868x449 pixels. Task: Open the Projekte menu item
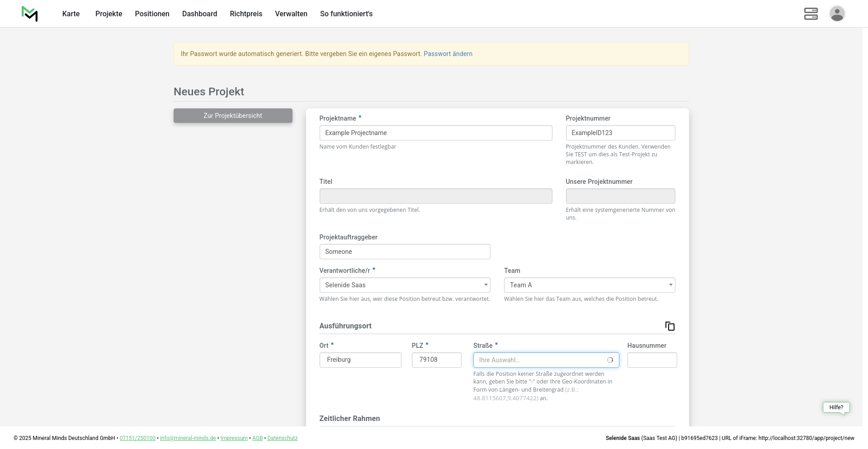[x=108, y=14]
